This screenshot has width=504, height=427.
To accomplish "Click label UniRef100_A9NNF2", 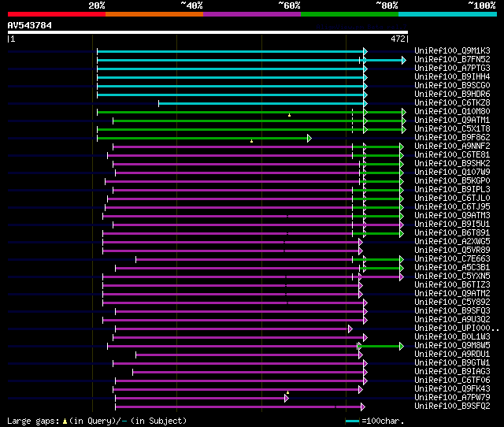I will 452,147.
